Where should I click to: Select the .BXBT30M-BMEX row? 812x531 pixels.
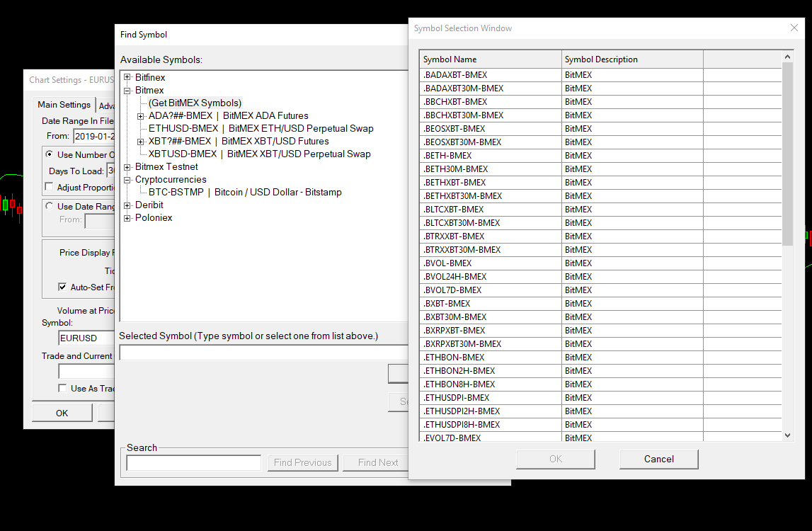[x=601, y=318]
